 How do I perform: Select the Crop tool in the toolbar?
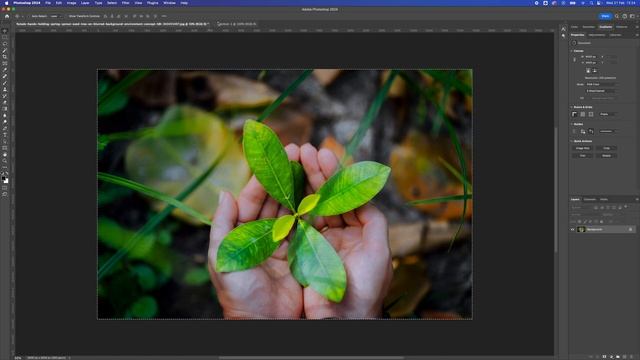tap(5, 57)
